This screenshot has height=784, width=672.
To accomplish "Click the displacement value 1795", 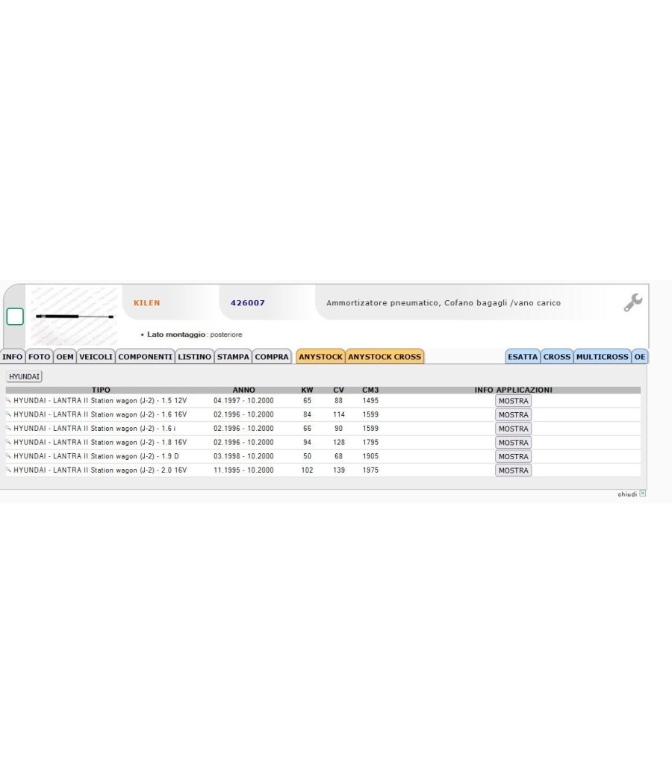I will 370,443.
